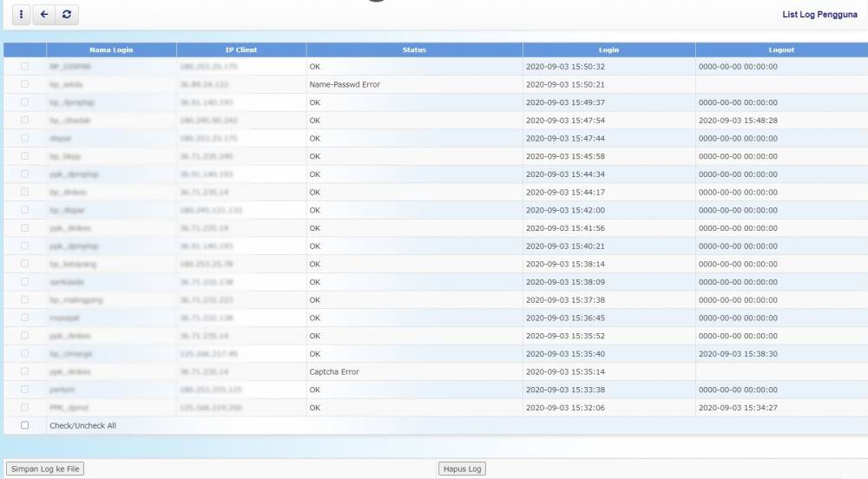Click the Login column header
868x479 pixels.
[x=608, y=50]
